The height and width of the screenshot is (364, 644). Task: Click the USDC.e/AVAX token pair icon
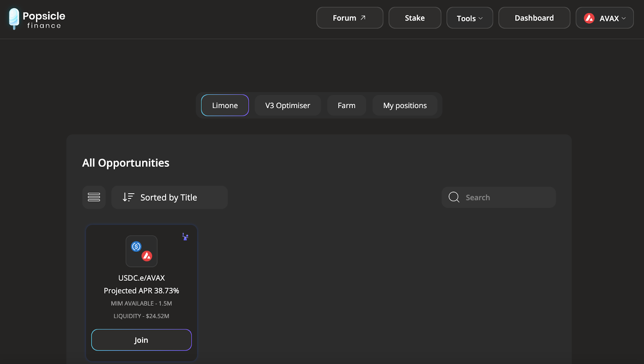pos(141,251)
